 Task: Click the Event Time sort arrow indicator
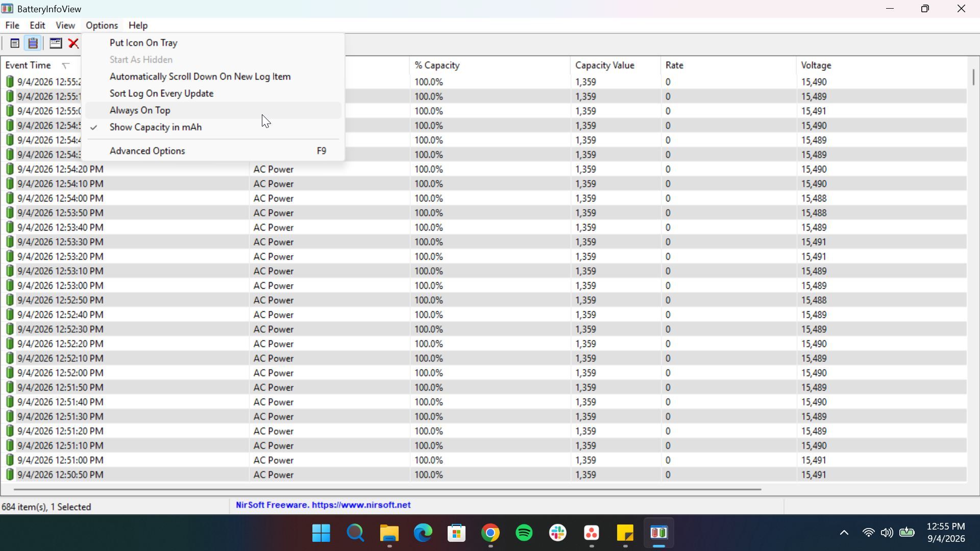pos(65,66)
